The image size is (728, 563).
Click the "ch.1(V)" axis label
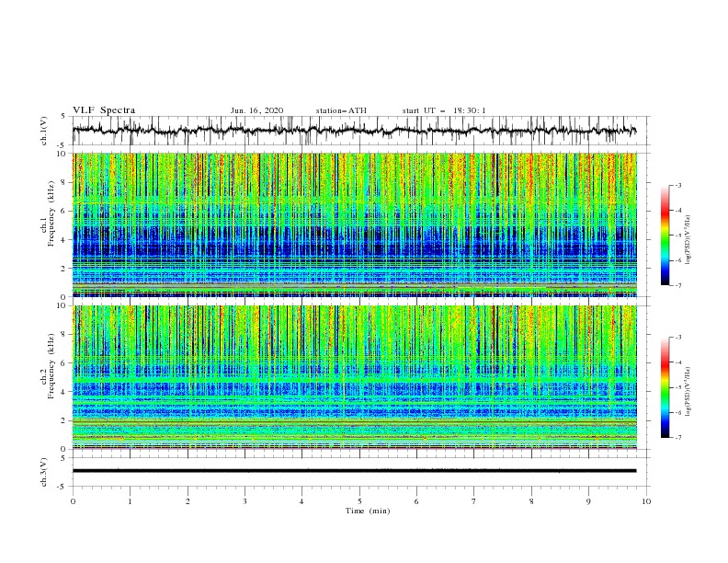click(44, 131)
